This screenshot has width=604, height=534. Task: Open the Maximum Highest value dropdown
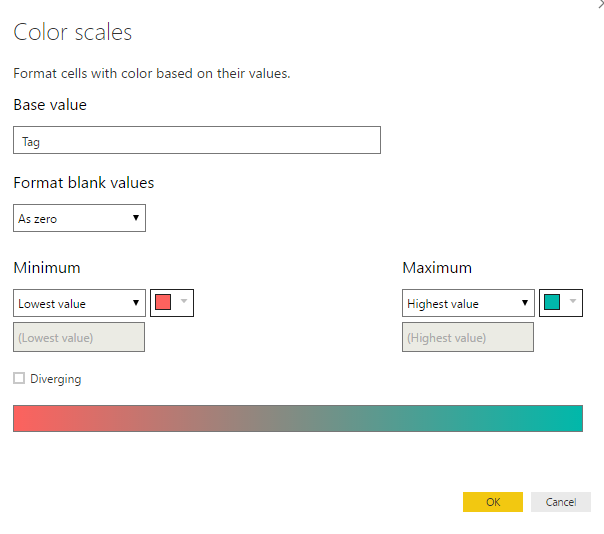point(468,303)
